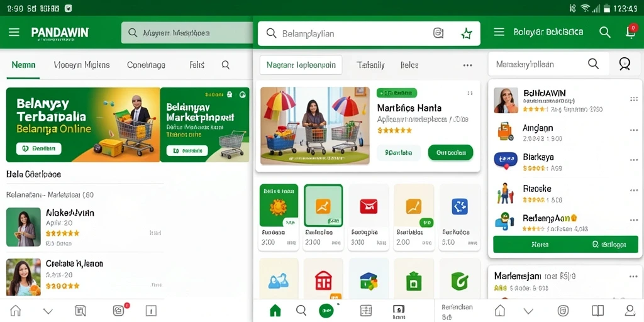Open the Celate Kjlaon woman thumbnail
Image resolution: width=644 pixels, height=322 pixels.
(x=23, y=277)
